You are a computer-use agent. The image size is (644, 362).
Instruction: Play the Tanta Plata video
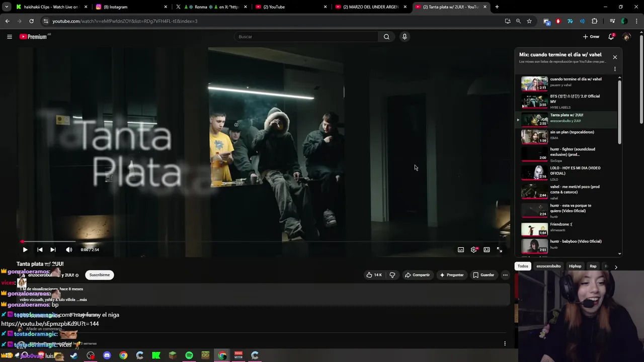(25, 250)
